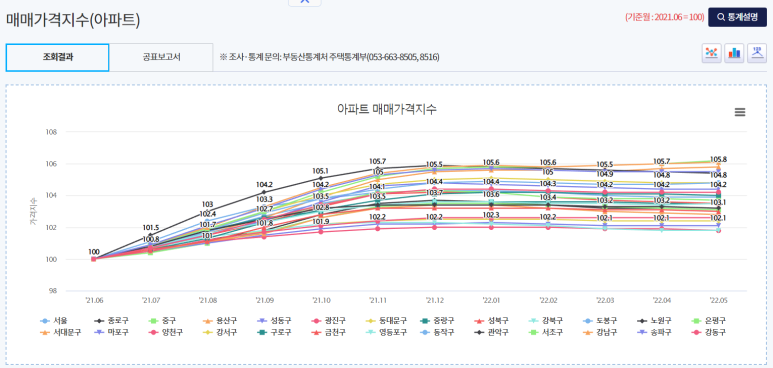
Task: Select the 조회결과 tab
Action: coord(57,57)
